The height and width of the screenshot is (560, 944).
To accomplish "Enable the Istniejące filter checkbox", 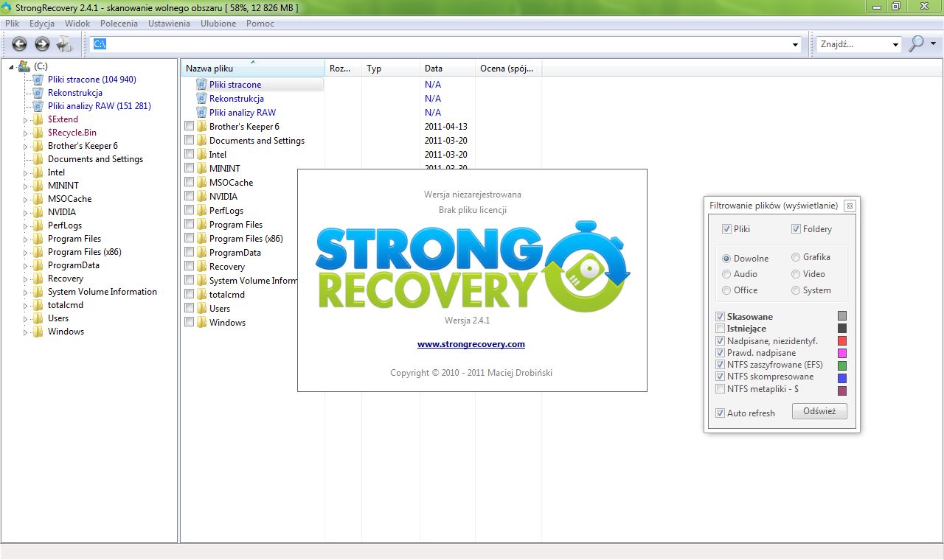I will pos(721,329).
